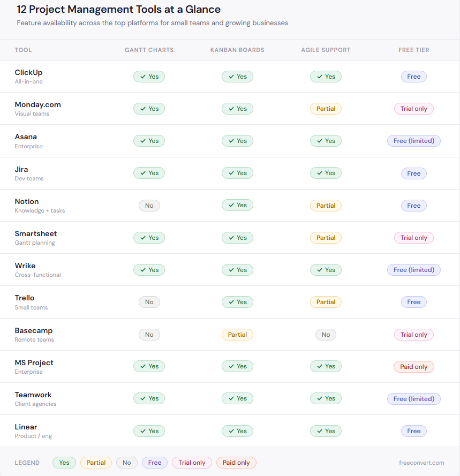Click the Tool column header

(23, 50)
